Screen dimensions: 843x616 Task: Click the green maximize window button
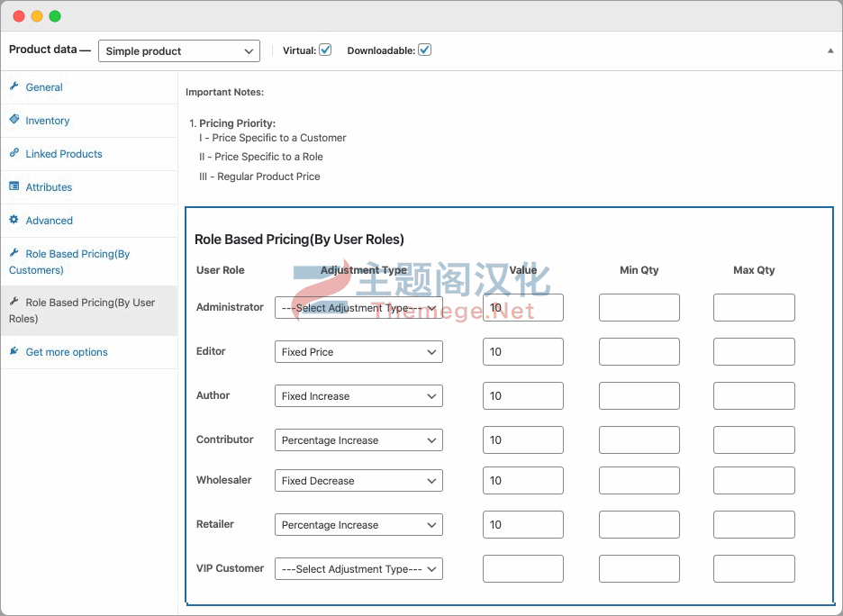click(x=55, y=16)
